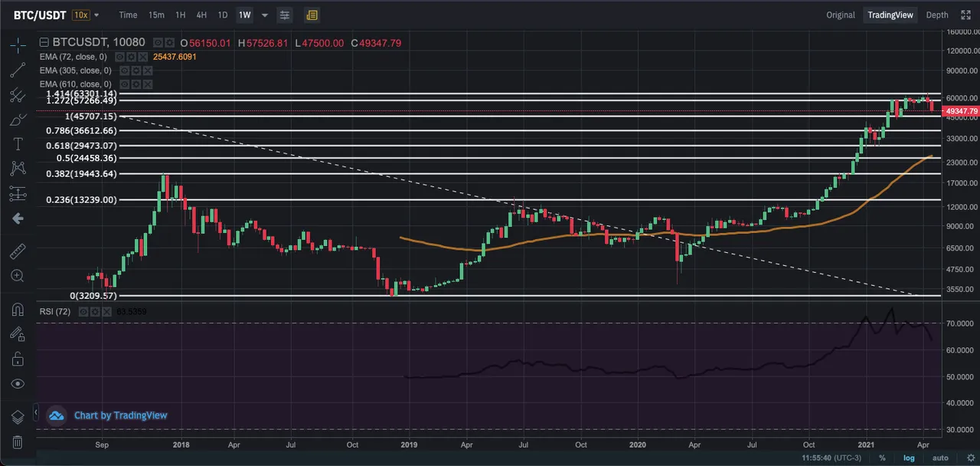Toggle percentage scale mode

click(x=883, y=458)
